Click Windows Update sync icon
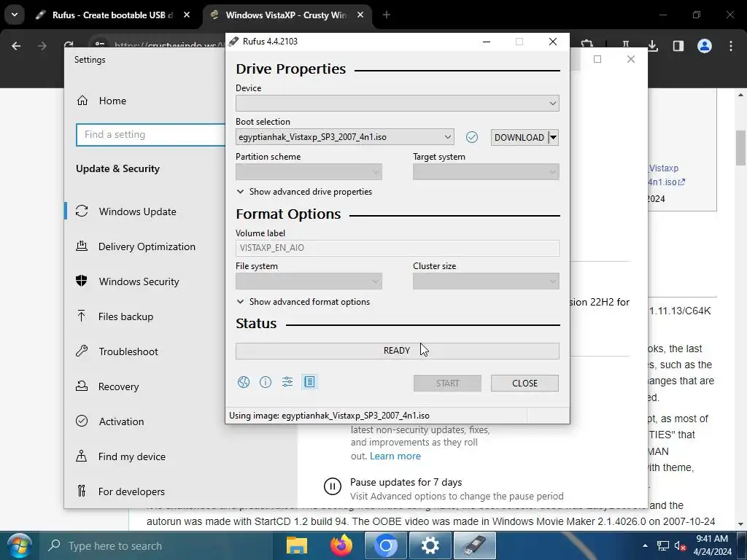 (x=82, y=211)
